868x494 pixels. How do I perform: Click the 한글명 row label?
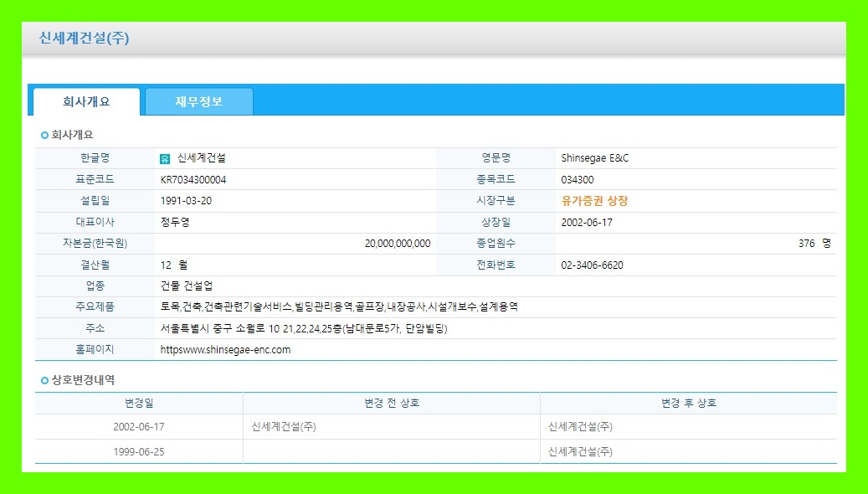click(x=95, y=158)
